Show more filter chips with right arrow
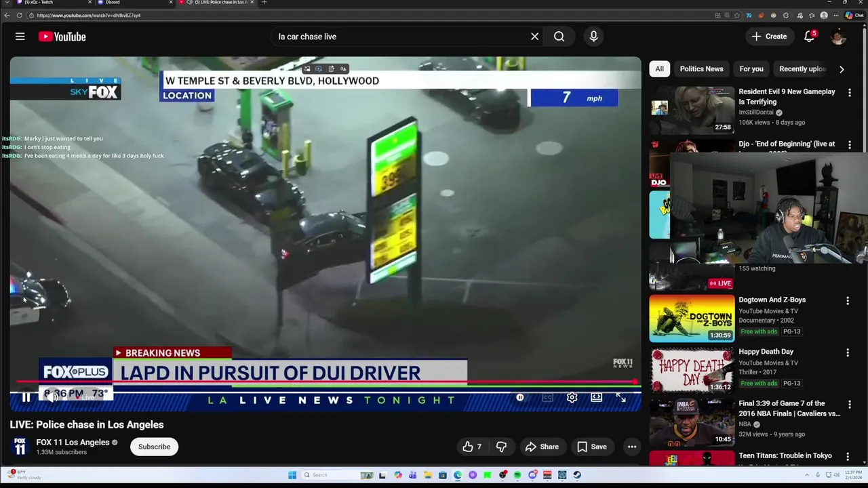868x488 pixels. click(x=842, y=68)
